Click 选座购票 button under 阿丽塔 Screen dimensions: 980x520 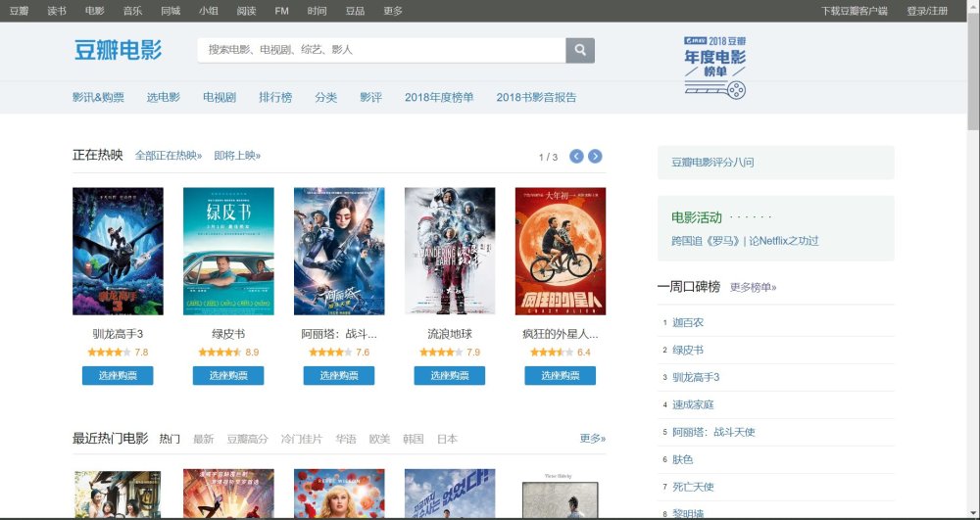point(339,376)
